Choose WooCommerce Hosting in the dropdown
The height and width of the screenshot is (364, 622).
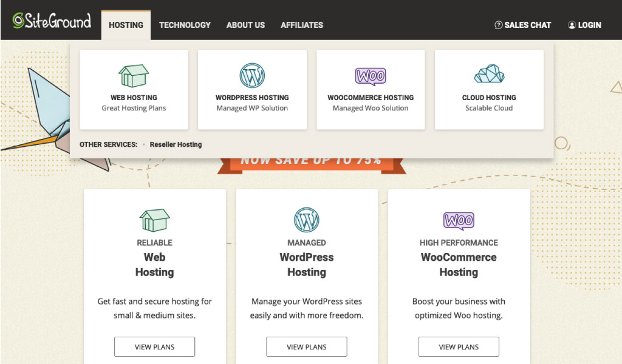point(371,98)
